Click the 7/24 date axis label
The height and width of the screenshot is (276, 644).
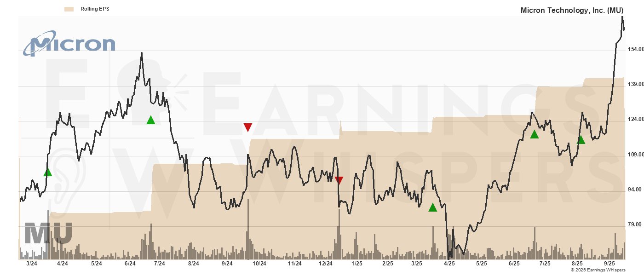click(159, 264)
